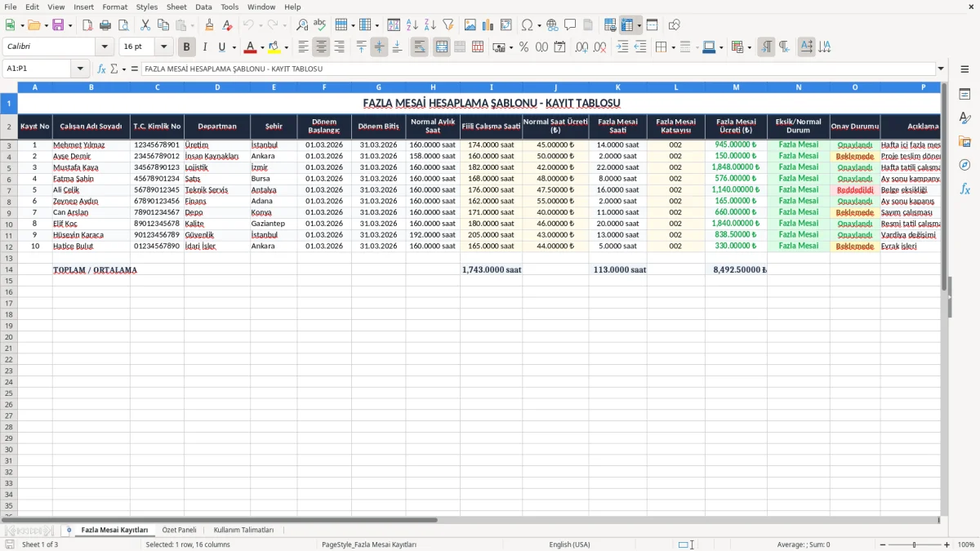Open the Open-file folder dropdown arrow
The image size is (980, 551).
45,25
